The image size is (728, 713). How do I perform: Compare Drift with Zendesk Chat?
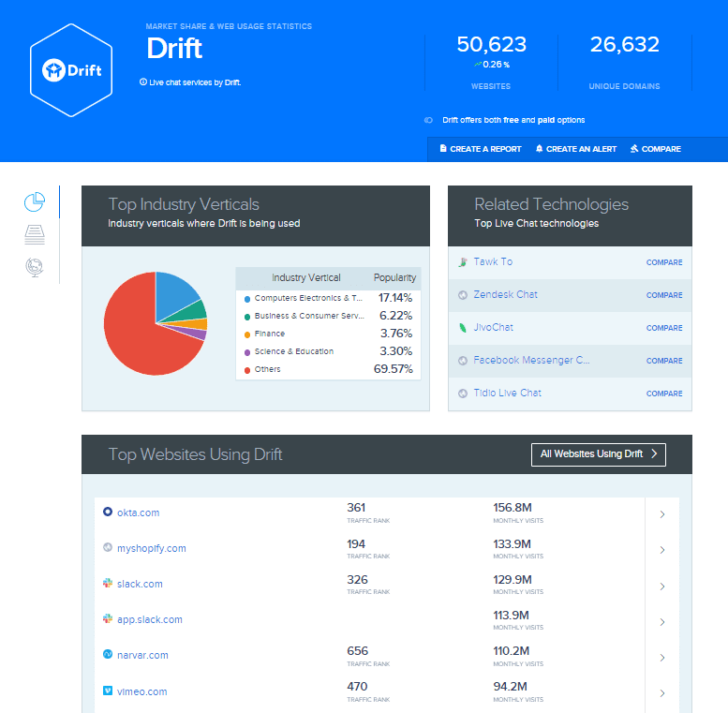pos(664,295)
